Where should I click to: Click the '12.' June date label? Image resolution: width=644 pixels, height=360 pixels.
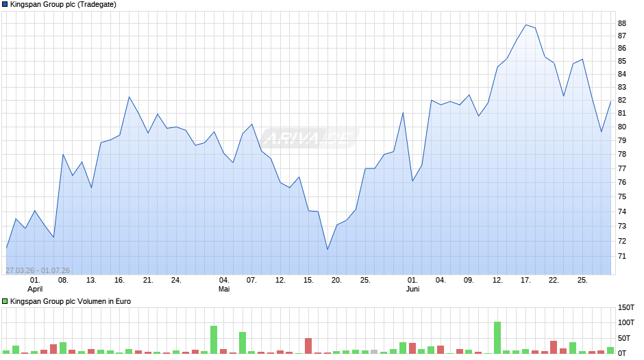click(497, 281)
